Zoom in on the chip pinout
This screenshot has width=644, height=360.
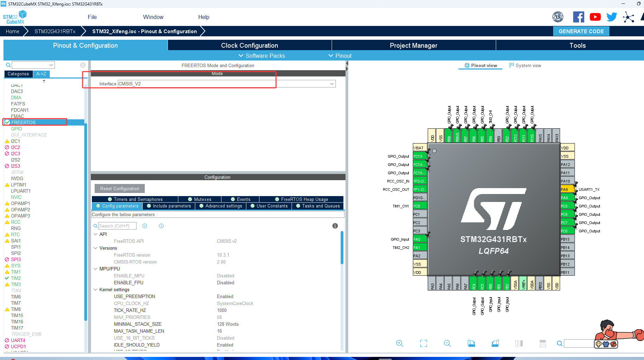coord(400,343)
